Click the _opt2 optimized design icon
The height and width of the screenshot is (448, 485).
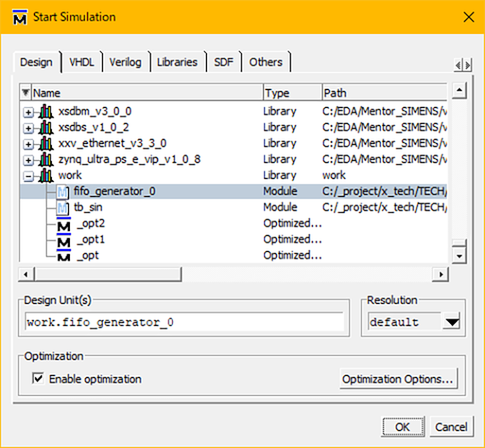click(64, 224)
